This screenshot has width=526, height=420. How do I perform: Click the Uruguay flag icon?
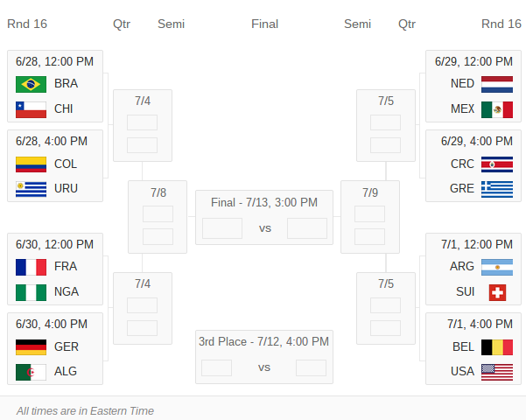[x=31, y=189]
